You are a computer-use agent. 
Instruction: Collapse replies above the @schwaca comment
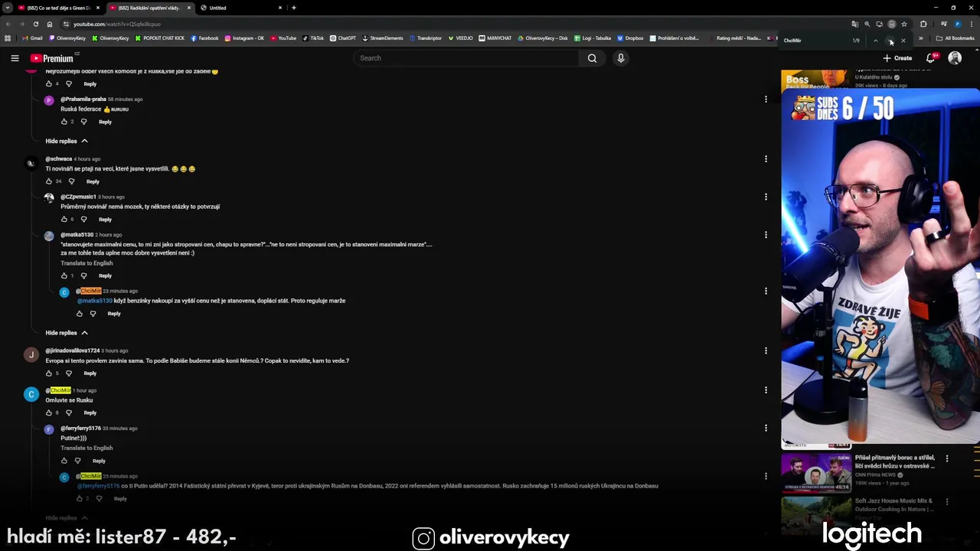(x=67, y=141)
